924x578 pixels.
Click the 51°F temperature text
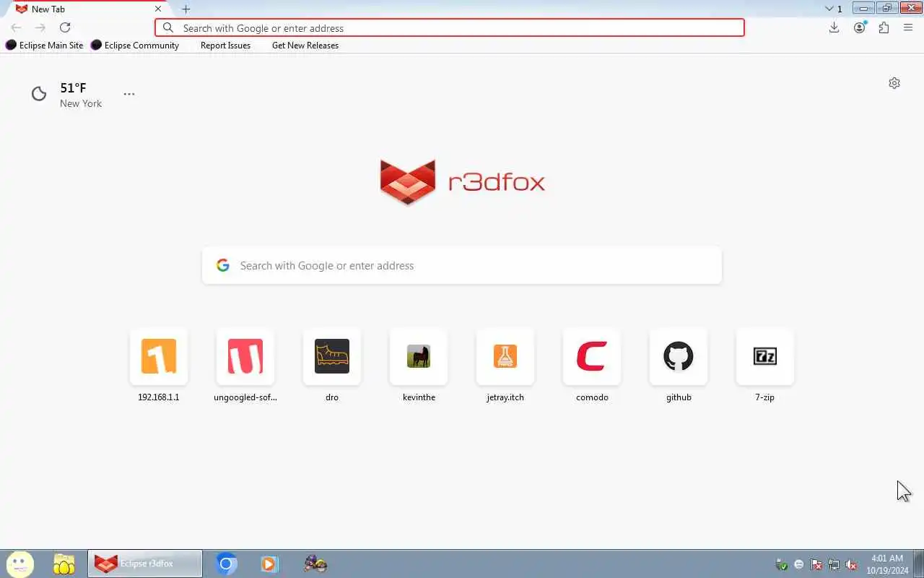coord(73,87)
